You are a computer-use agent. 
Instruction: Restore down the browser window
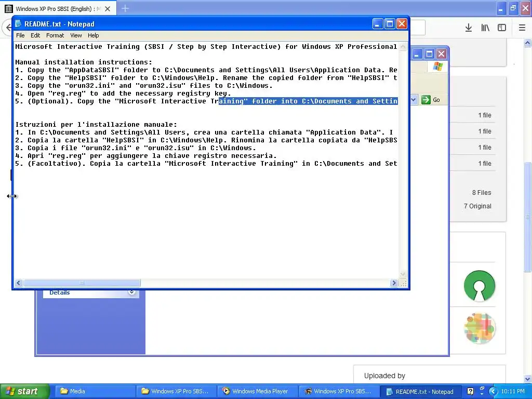513,9
